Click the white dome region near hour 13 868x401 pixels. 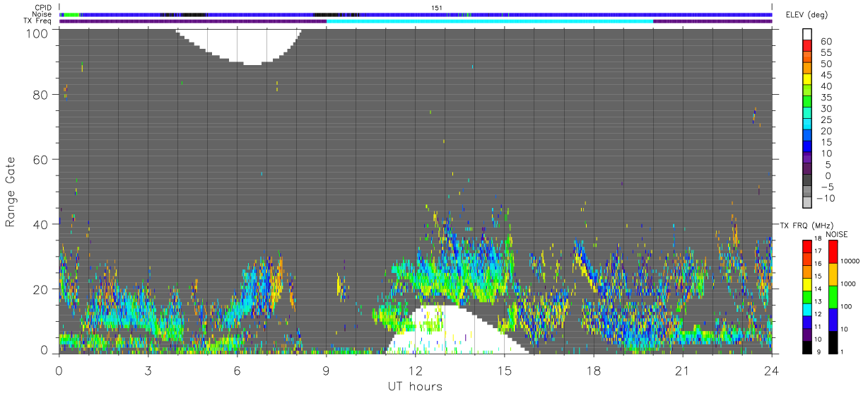(x=456, y=330)
